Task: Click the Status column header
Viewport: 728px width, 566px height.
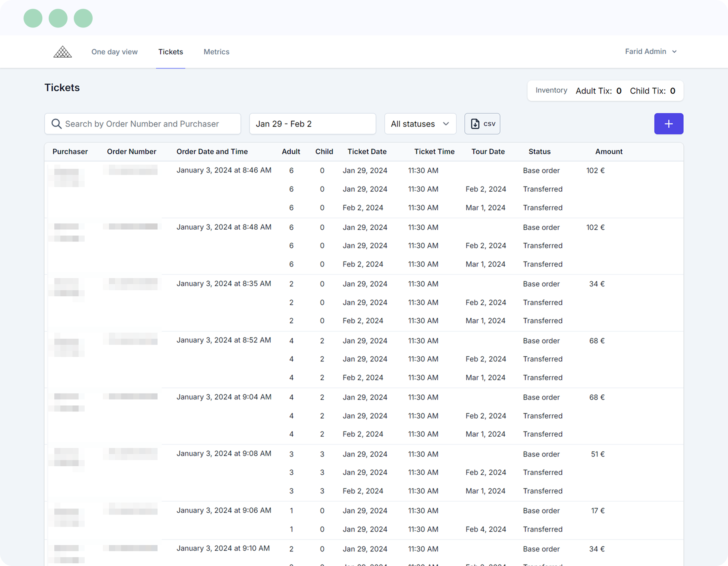Action: tap(540, 152)
